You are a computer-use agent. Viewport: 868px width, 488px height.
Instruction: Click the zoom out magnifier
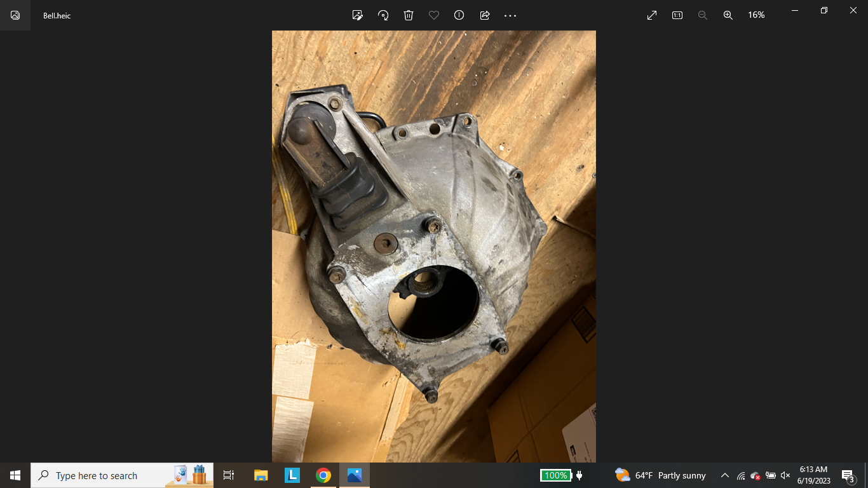tap(703, 15)
